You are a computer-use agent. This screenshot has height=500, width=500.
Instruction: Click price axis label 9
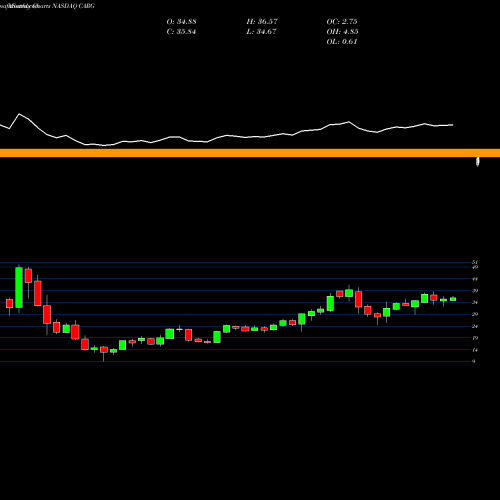pyautogui.click(x=474, y=361)
